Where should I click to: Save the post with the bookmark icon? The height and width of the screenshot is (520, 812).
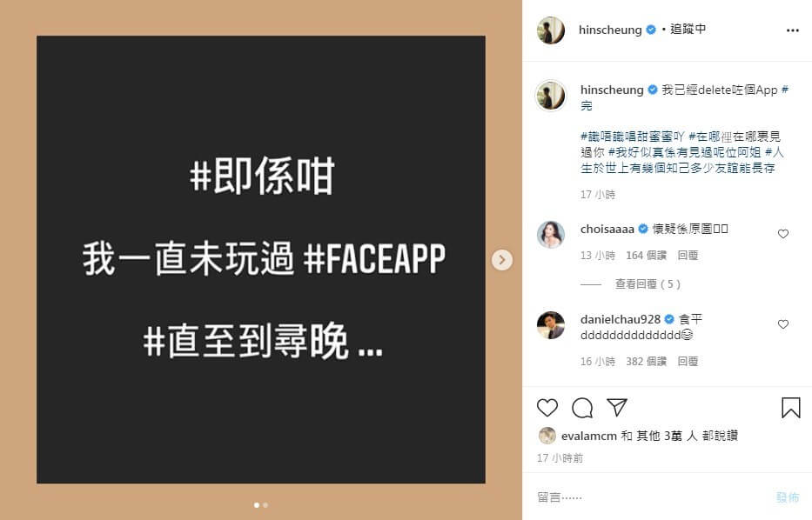[791, 408]
